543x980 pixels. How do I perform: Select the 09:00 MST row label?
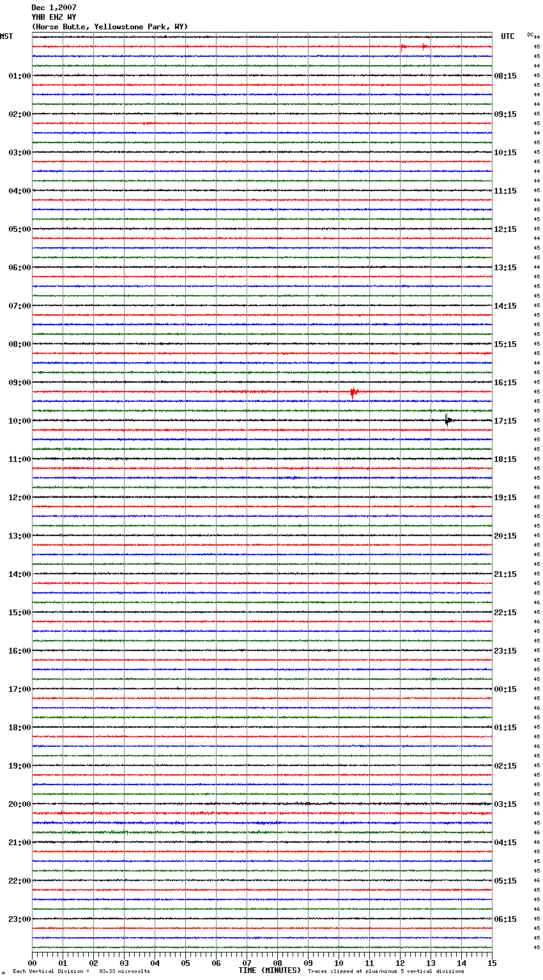click(x=20, y=383)
